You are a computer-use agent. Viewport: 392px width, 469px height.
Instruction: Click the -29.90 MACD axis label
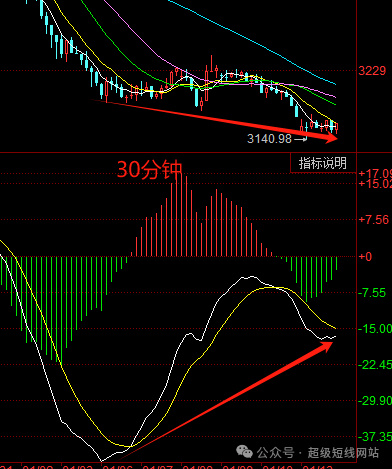(x=375, y=401)
